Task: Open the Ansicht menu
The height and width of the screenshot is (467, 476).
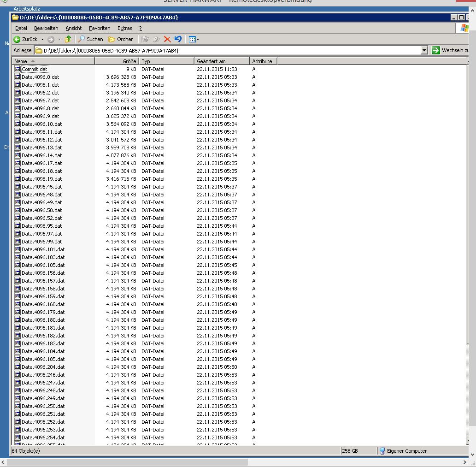Action: coord(74,28)
